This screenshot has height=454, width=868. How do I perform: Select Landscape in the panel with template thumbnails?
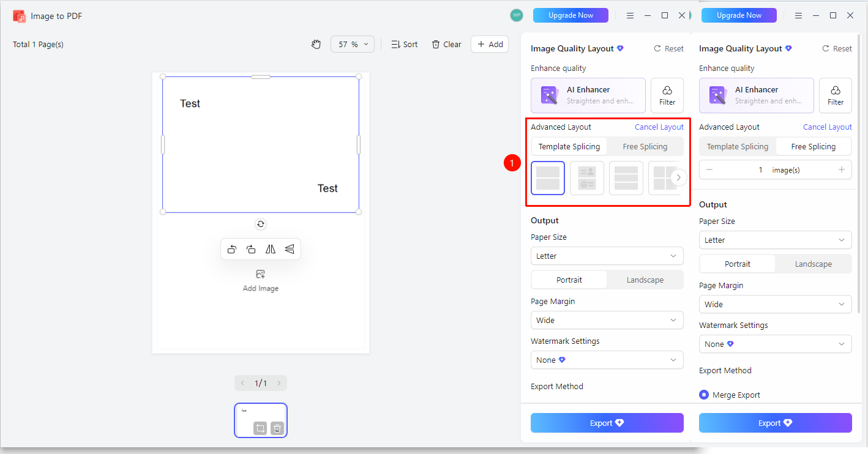[x=645, y=280]
